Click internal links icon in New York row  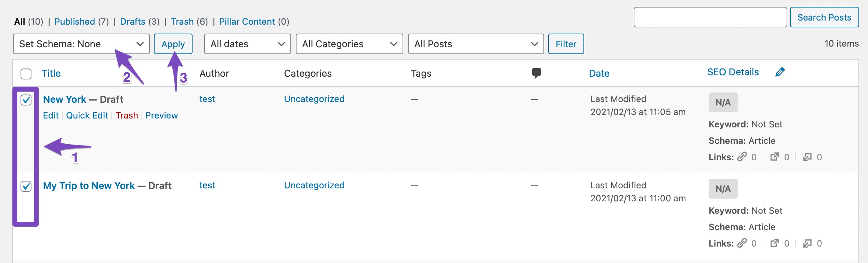pyautogui.click(x=742, y=157)
